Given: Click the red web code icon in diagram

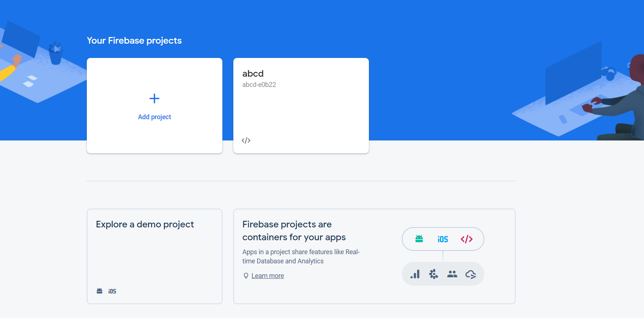Looking at the screenshot, I should (466, 239).
